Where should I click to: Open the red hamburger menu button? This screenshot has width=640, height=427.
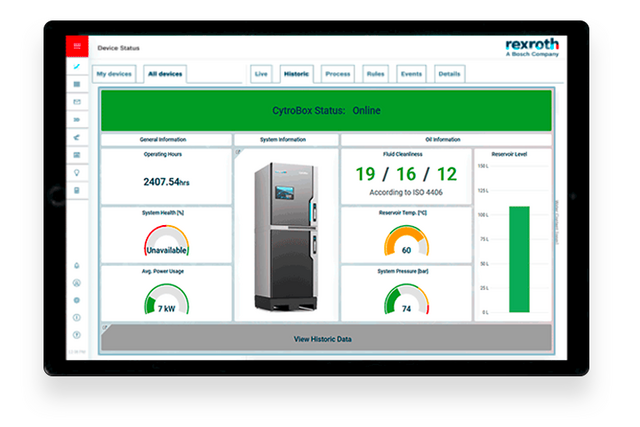tap(77, 46)
